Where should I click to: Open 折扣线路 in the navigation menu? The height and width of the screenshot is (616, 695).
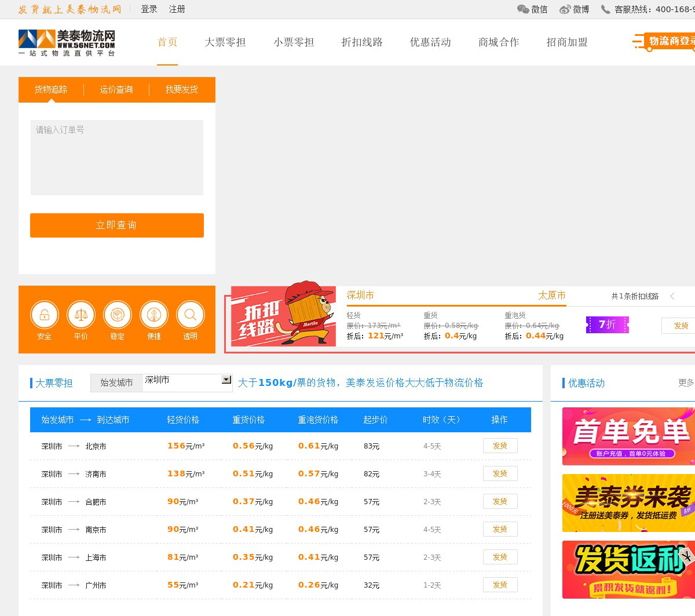click(362, 42)
